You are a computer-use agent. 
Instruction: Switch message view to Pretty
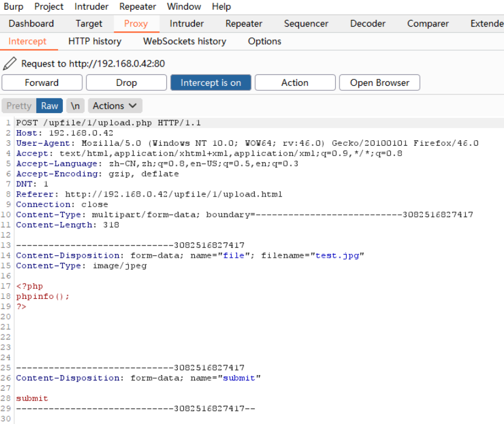[x=19, y=106]
